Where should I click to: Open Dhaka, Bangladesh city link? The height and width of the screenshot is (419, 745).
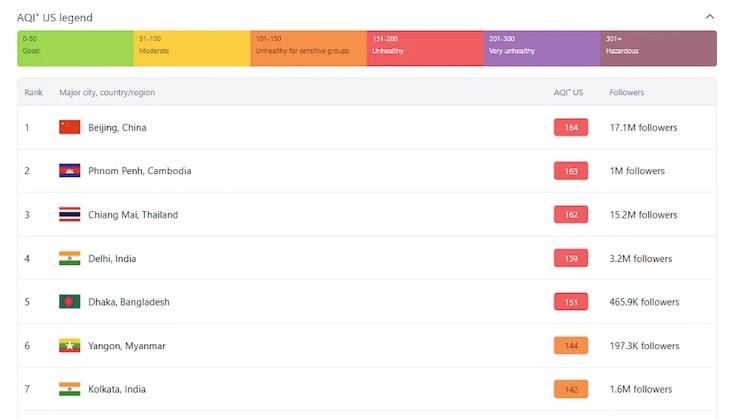129,302
